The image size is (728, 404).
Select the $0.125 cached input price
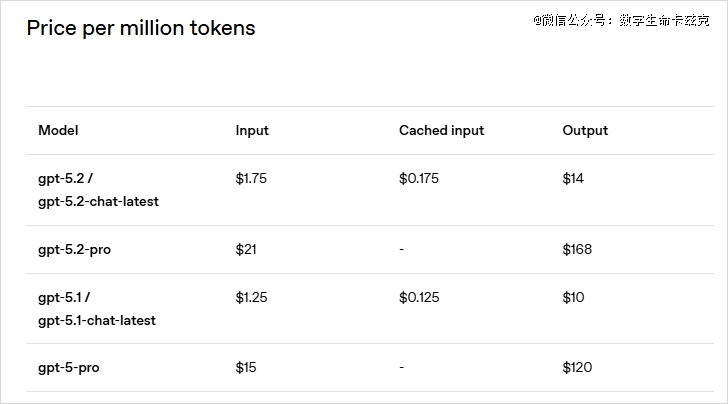419,297
